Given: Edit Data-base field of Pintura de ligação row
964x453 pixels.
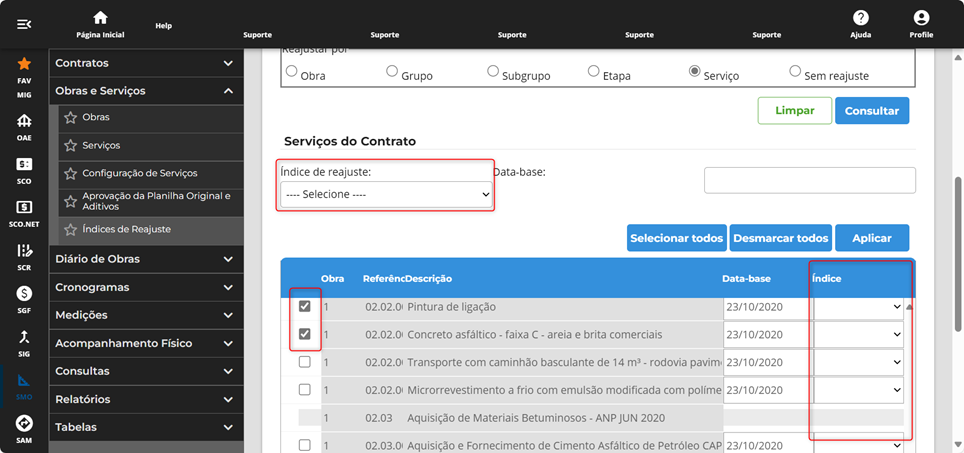Looking at the screenshot, I should pos(767,307).
